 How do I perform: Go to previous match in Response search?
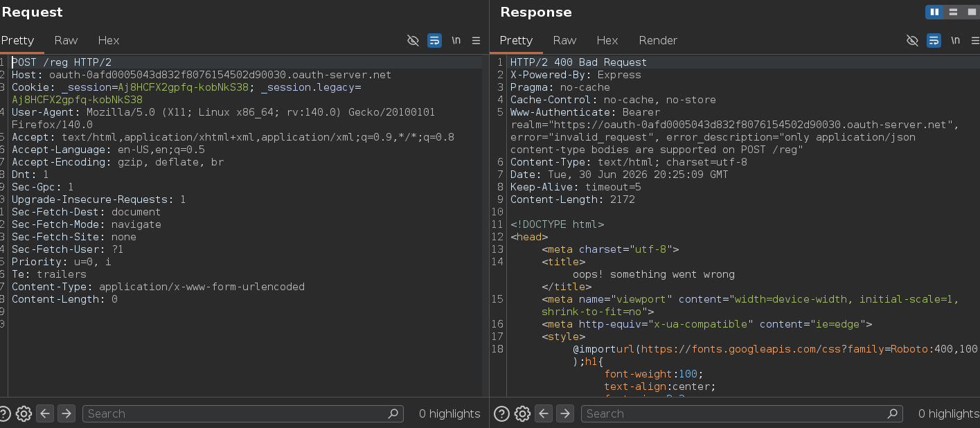544,413
